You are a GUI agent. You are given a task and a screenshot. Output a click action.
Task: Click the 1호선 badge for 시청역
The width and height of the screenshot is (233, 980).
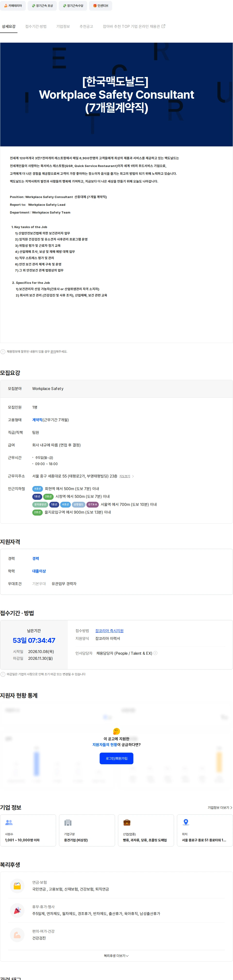pyautogui.click(x=37, y=496)
